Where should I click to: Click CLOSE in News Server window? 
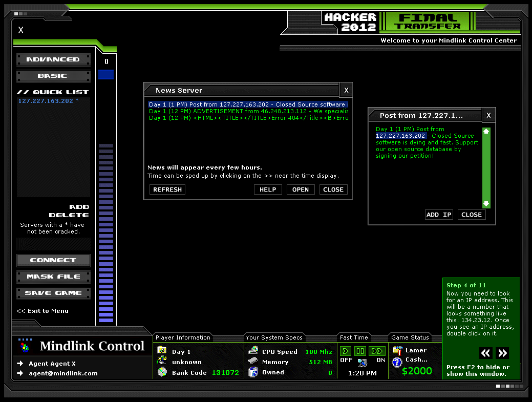click(x=333, y=189)
